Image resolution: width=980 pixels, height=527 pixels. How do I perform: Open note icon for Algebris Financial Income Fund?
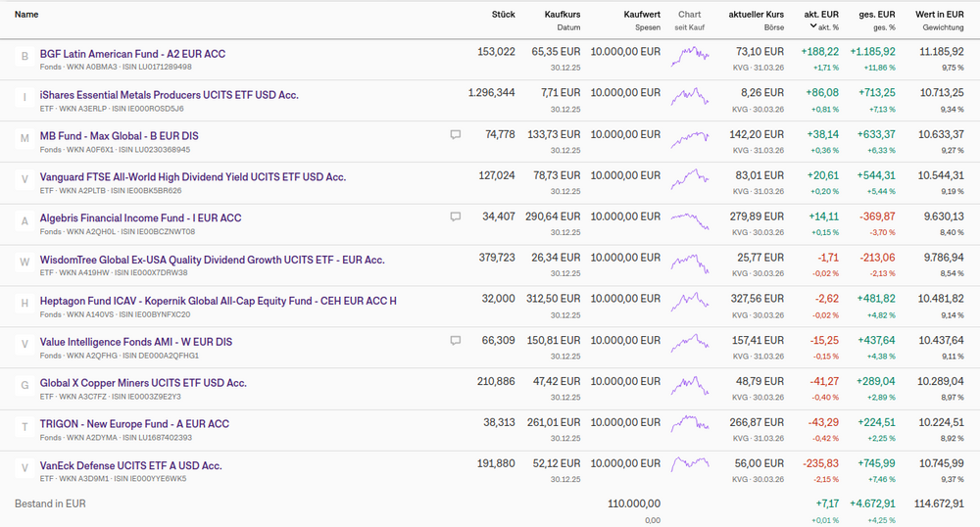(x=456, y=217)
